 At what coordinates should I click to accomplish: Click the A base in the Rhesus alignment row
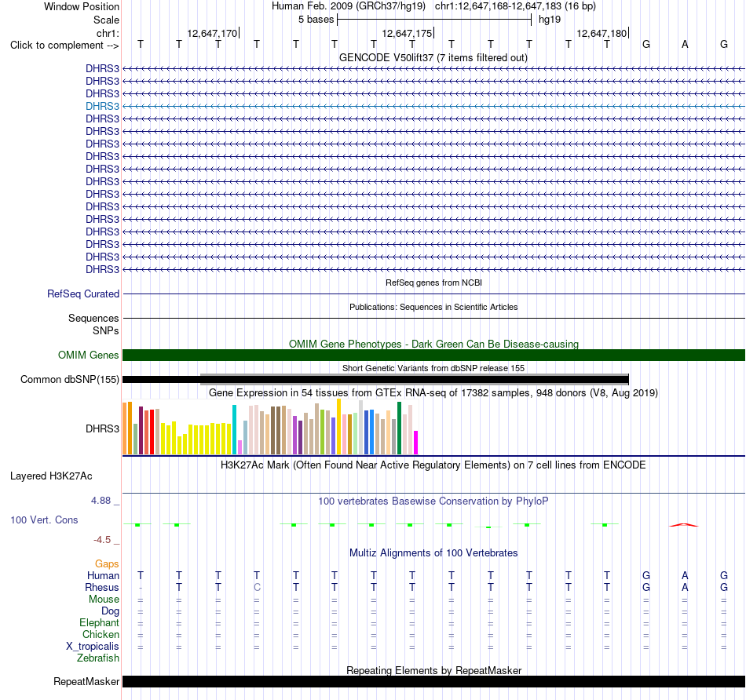click(x=685, y=588)
